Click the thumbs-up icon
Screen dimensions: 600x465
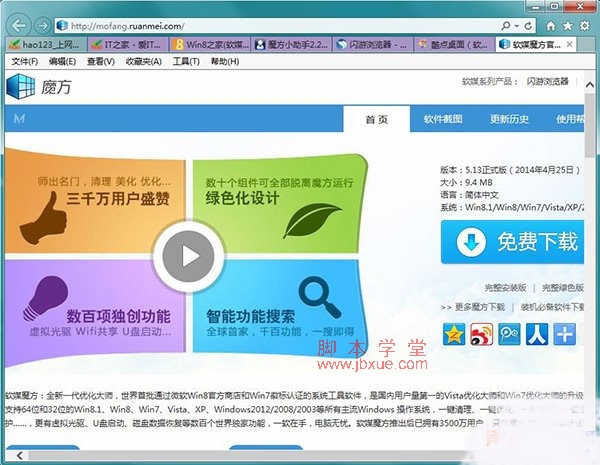43,218
